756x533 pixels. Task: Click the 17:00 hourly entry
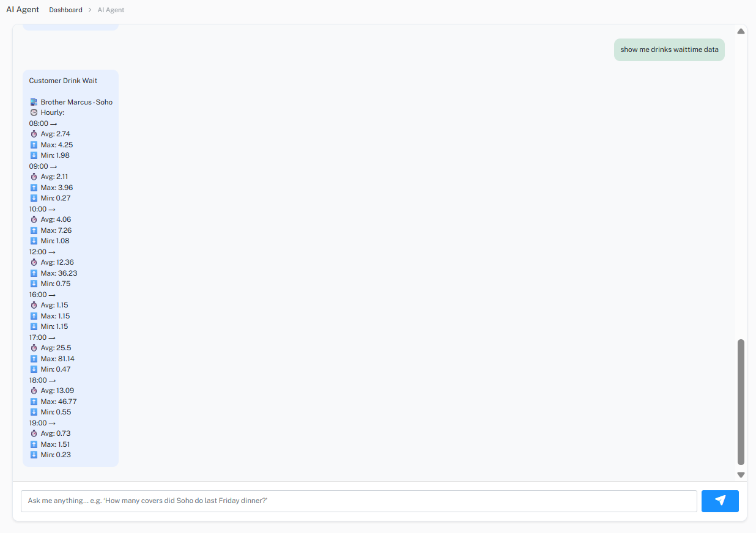(x=43, y=337)
